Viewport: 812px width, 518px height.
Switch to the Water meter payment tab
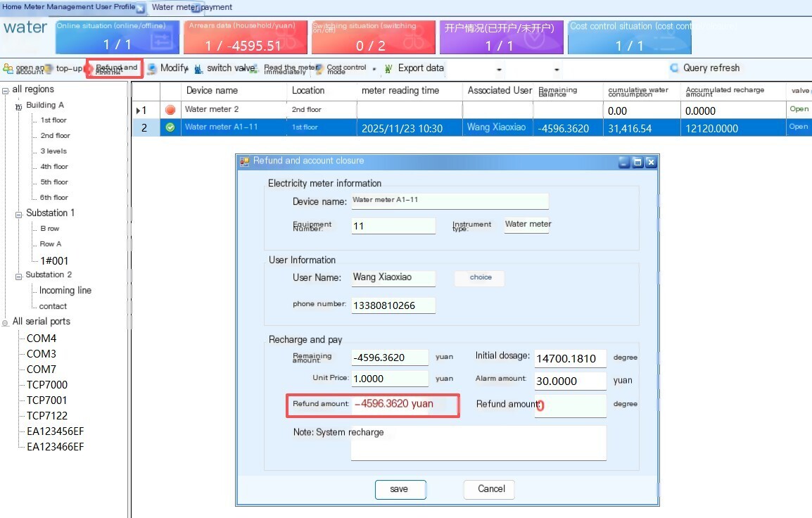click(x=191, y=7)
